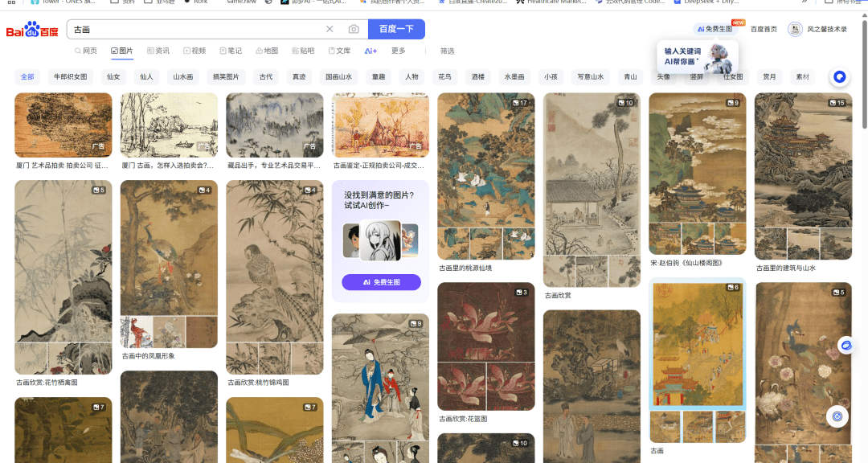Screen dimensions: 868x463
Task: Go to 百度首页 link
Action: 764,30
